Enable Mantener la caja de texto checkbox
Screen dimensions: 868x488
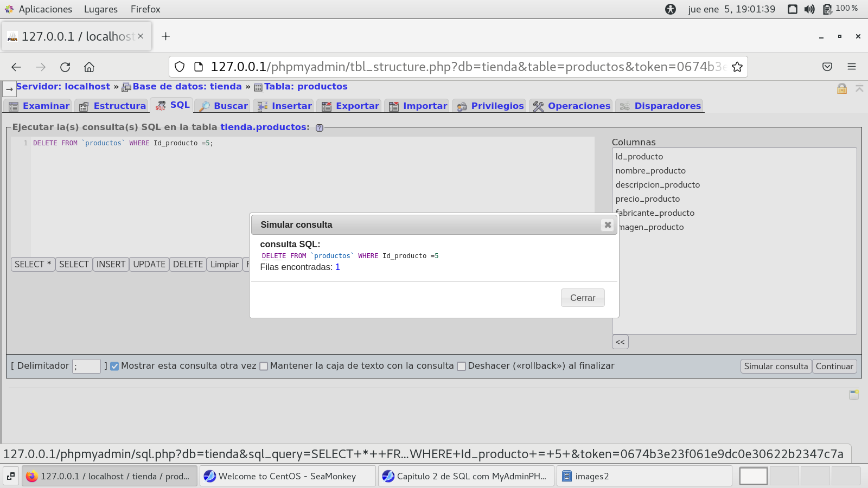(x=264, y=366)
